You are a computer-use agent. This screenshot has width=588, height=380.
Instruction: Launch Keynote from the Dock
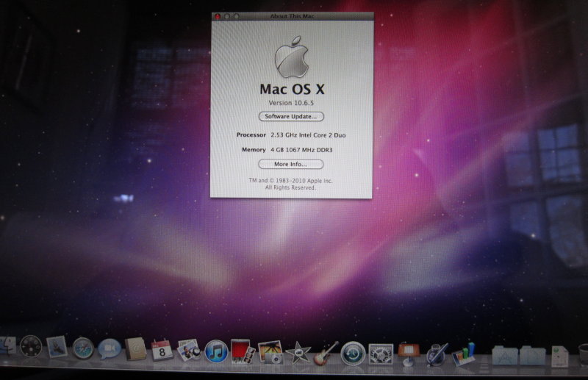[x=409, y=354]
